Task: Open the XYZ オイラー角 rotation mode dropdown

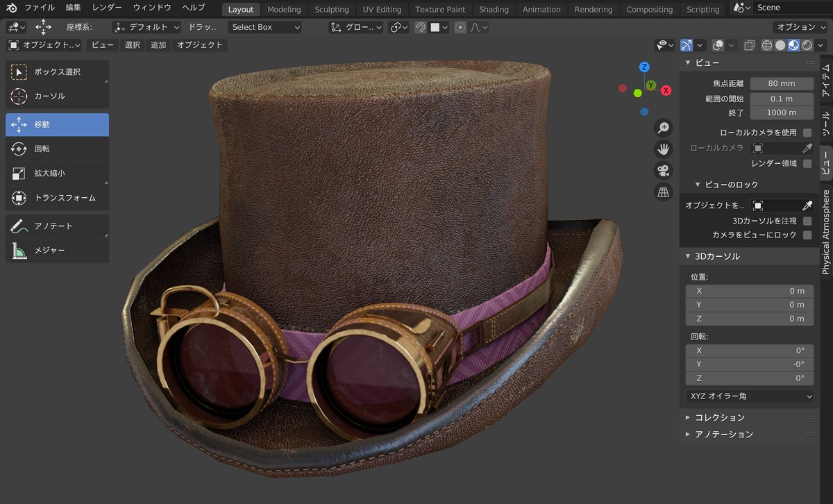Action: 750,397
